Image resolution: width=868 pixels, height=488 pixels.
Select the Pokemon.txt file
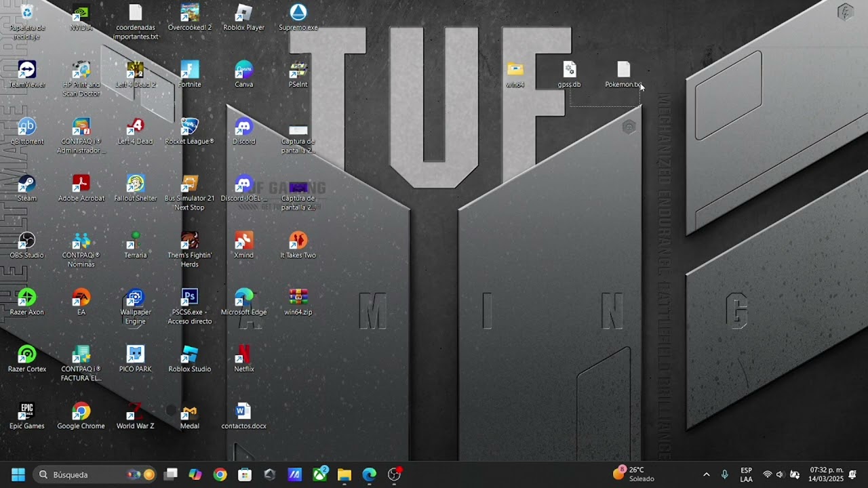click(x=624, y=75)
